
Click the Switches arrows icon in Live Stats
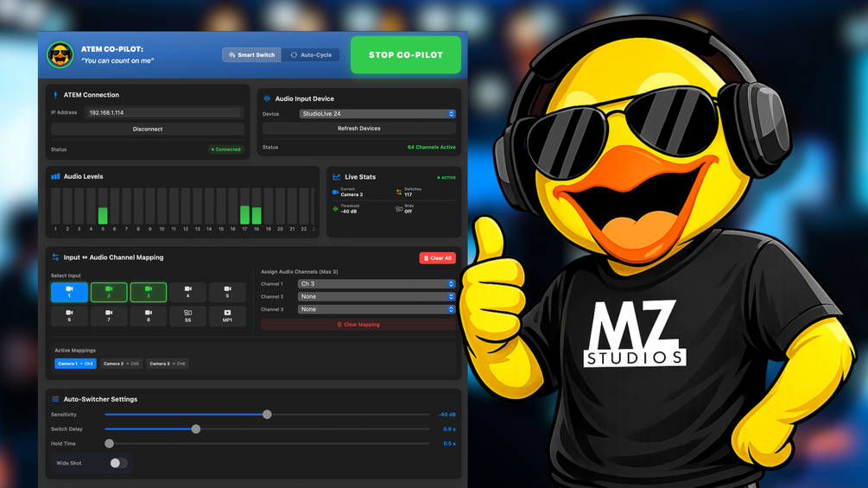click(398, 193)
